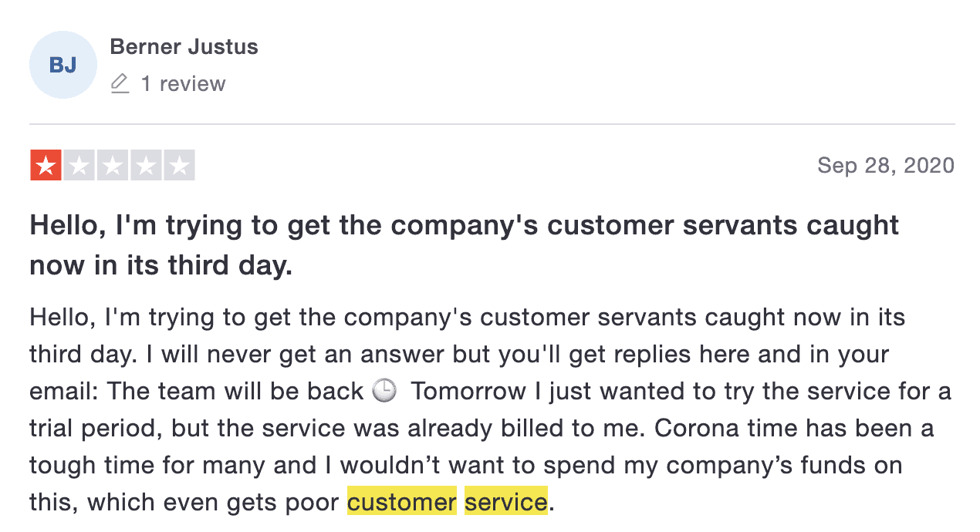Screen dimensions: 980x532
Task: Click the horizontal divider under reviewer info
Action: pos(492,124)
